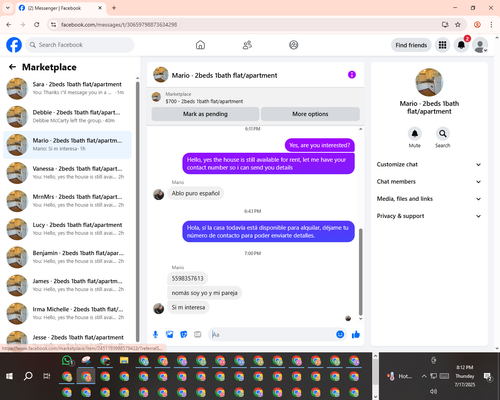Screen dimensions: 500x400
Task: Click the Find friends button
Action: click(411, 45)
